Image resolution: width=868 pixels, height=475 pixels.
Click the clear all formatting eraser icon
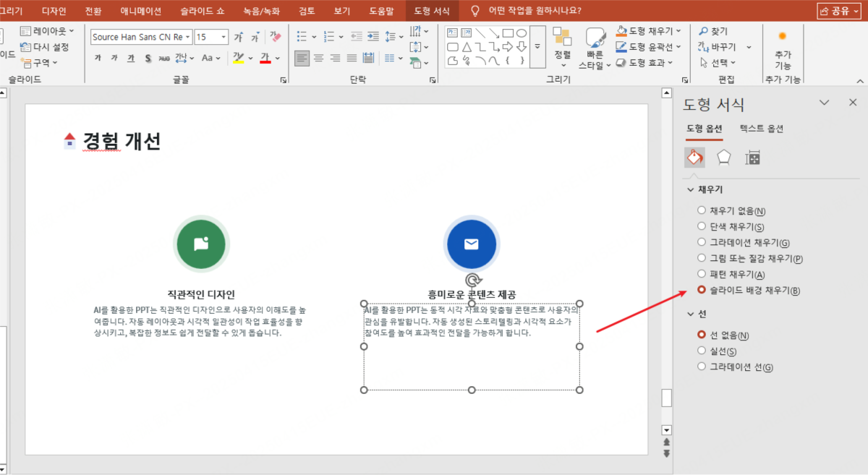[276, 36]
